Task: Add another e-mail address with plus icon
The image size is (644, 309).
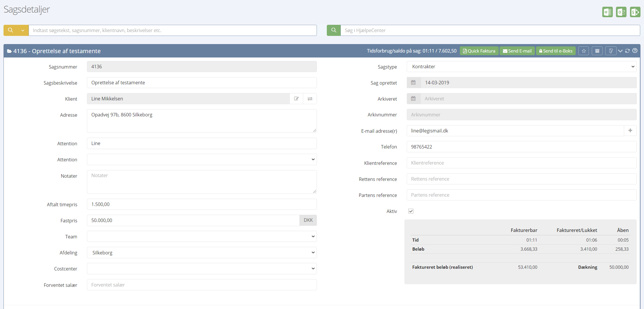Action: (630, 131)
